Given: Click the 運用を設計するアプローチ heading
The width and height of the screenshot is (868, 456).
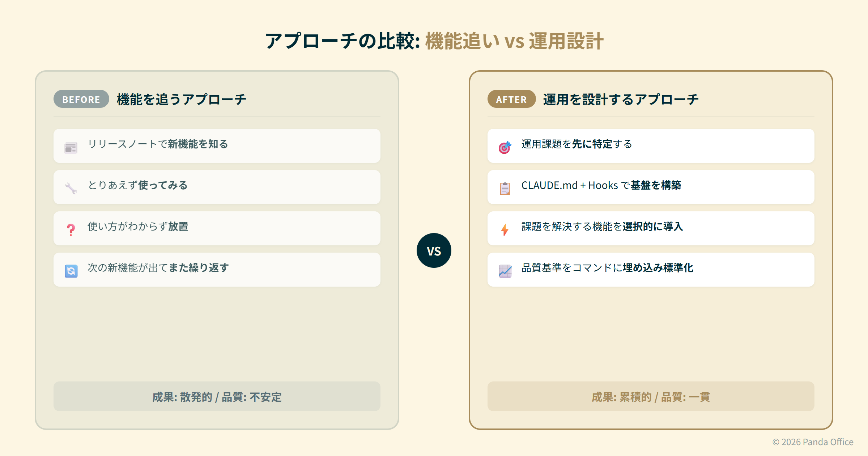Looking at the screenshot, I should tap(621, 99).
